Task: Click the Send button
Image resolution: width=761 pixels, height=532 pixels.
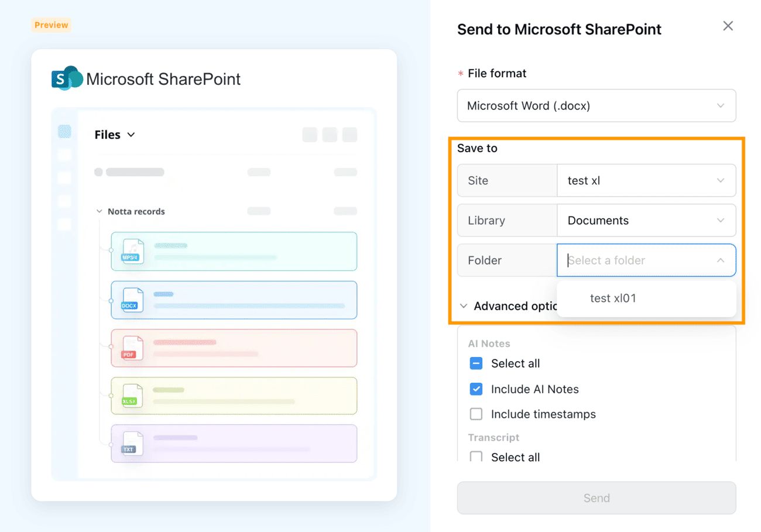Action: (x=596, y=498)
